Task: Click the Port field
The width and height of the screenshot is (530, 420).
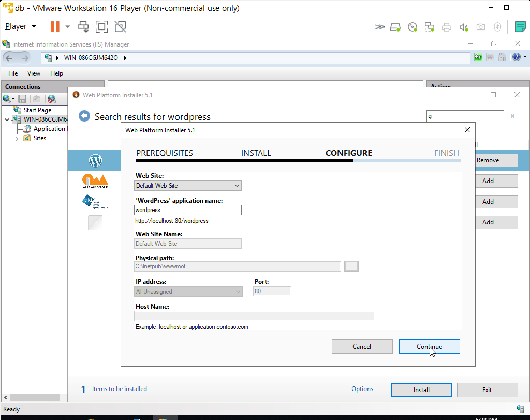Action: 272,291
